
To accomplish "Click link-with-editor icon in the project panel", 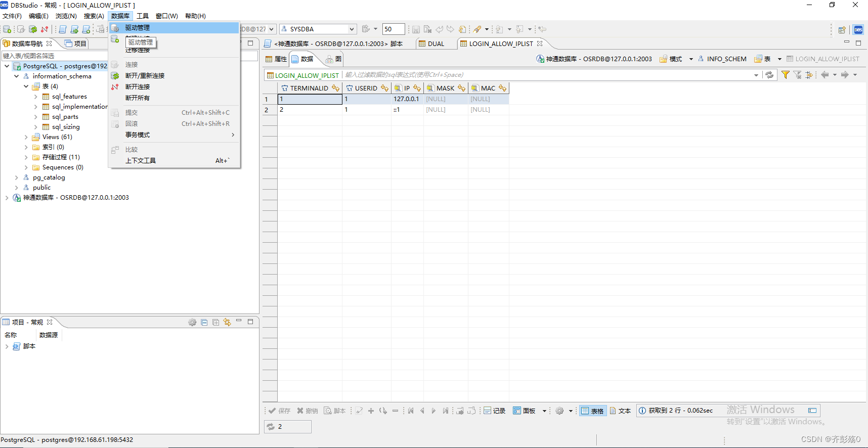I will [x=227, y=322].
